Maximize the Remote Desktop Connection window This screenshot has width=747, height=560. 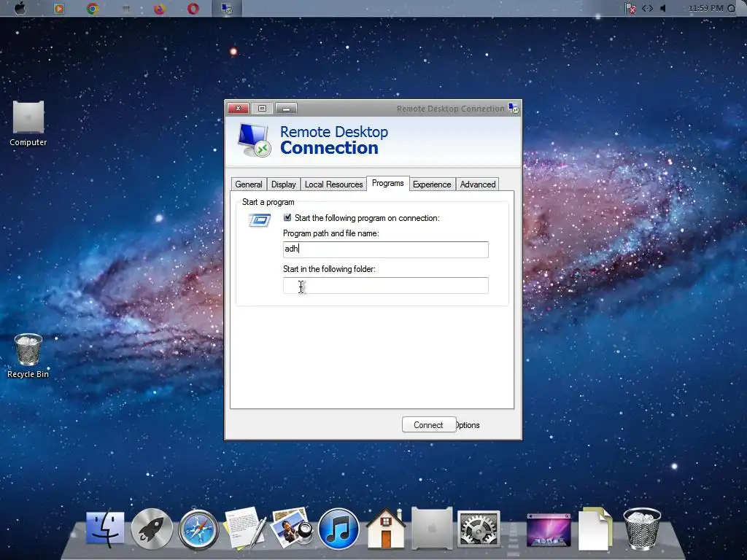[x=262, y=109]
